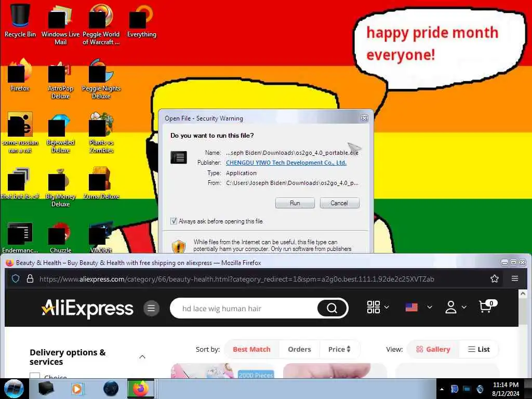
Task: Open Big Money Deluxe desktop icon
Action: click(60, 187)
